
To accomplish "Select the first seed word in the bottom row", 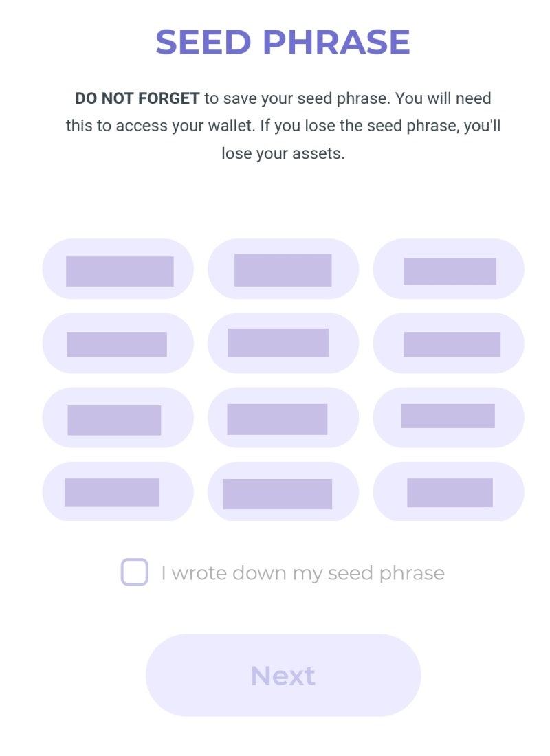I will 118,491.
